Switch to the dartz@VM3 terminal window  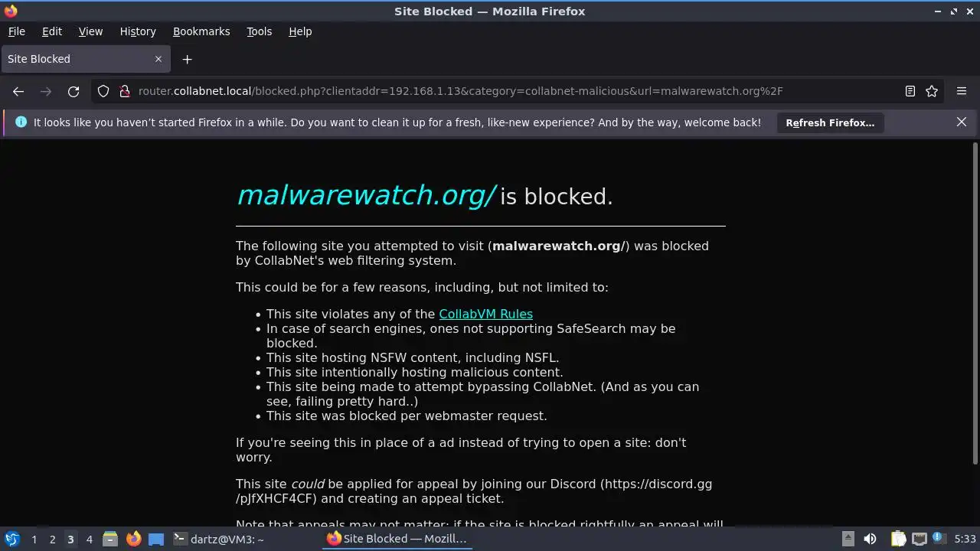[x=219, y=539]
